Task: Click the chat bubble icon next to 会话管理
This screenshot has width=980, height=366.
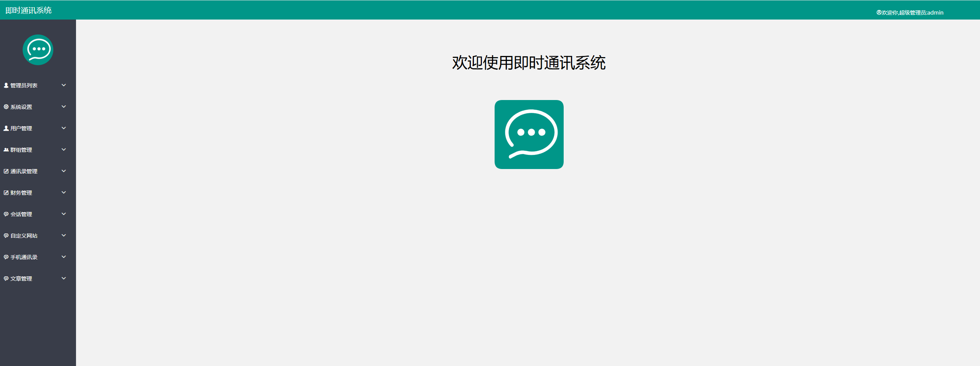Action: coord(5,214)
